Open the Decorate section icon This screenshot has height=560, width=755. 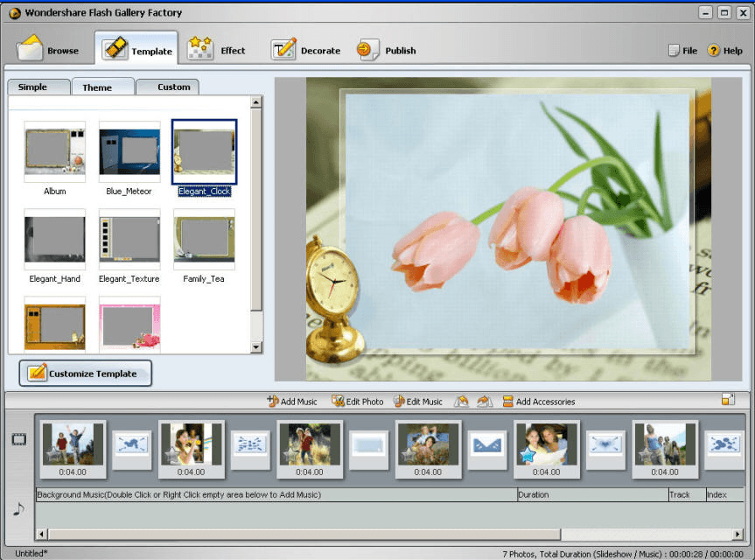pos(284,49)
